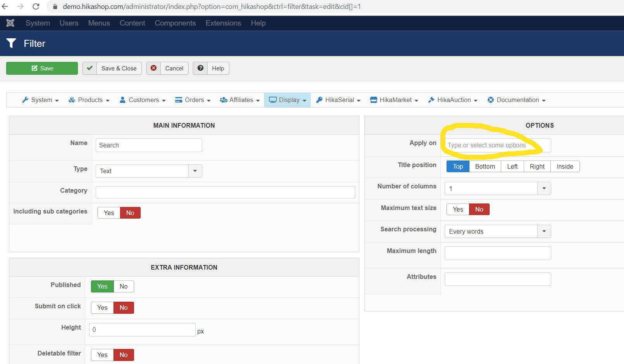
Task: Expand the Products dropdown menu
Action: [x=89, y=100]
